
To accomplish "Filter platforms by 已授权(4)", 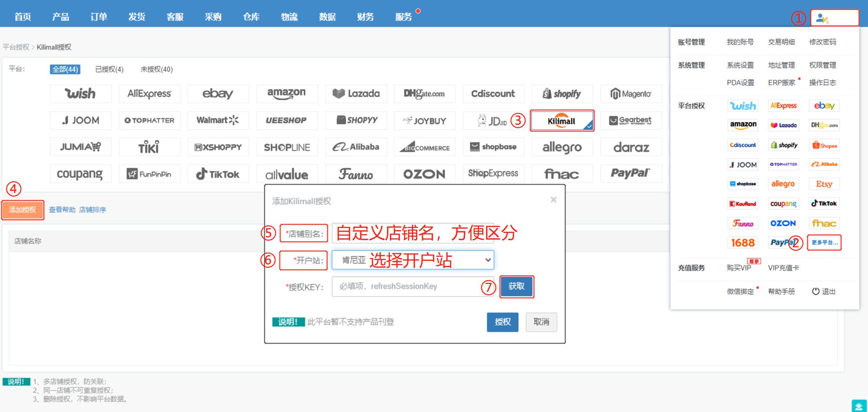I will coord(109,69).
